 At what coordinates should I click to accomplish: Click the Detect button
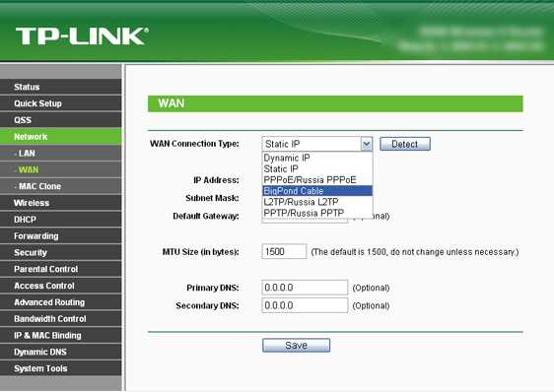click(405, 144)
